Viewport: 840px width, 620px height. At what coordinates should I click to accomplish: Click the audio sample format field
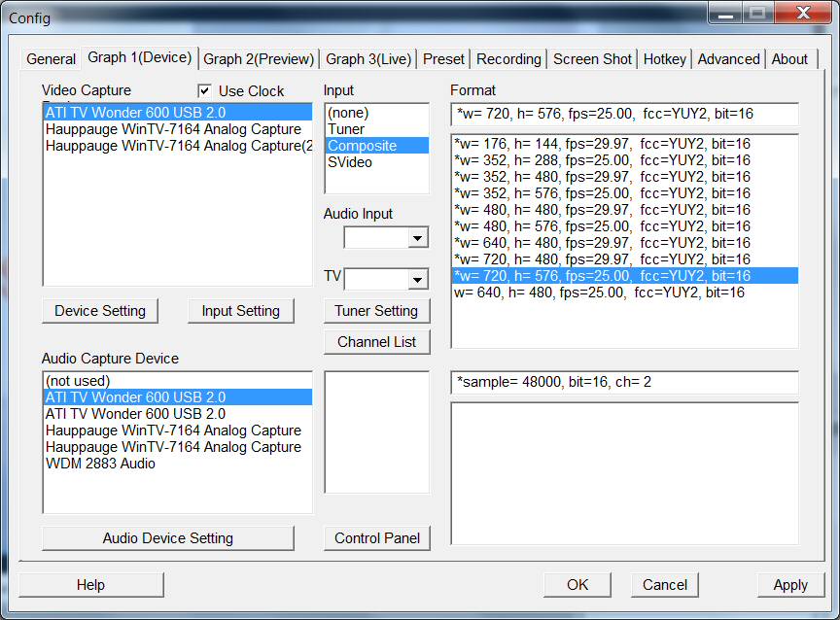pyautogui.click(x=624, y=382)
